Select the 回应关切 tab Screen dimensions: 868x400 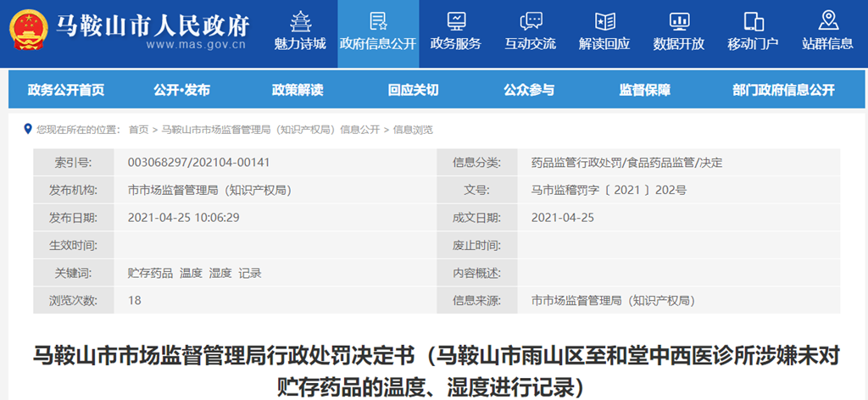pos(413,90)
